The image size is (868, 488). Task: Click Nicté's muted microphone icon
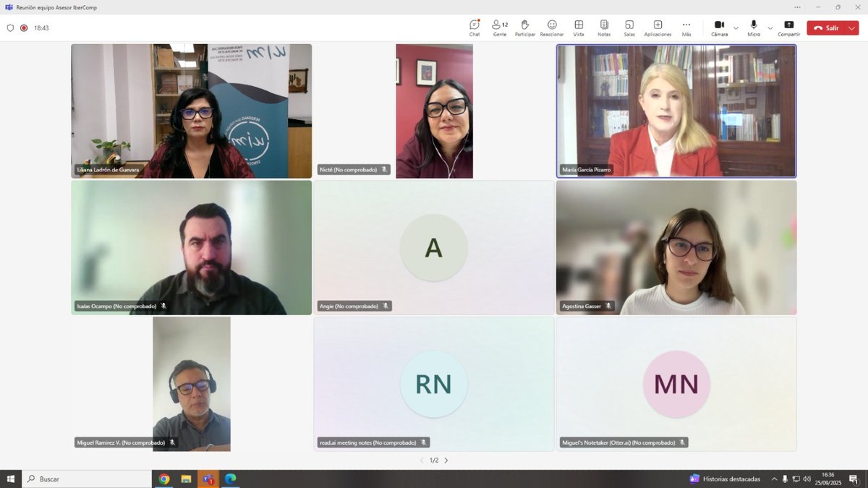tap(385, 170)
